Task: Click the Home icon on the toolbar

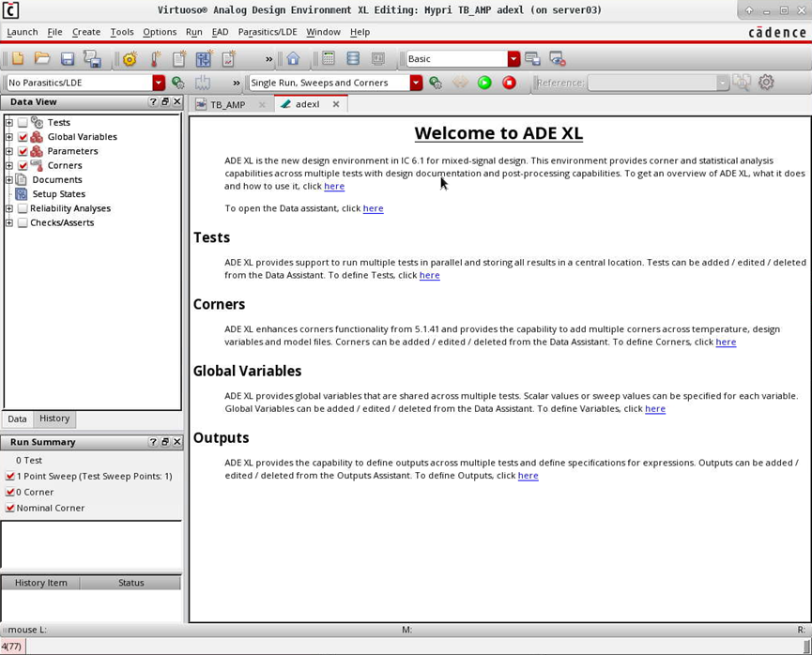Action: pyautogui.click(x=292, y=58)
